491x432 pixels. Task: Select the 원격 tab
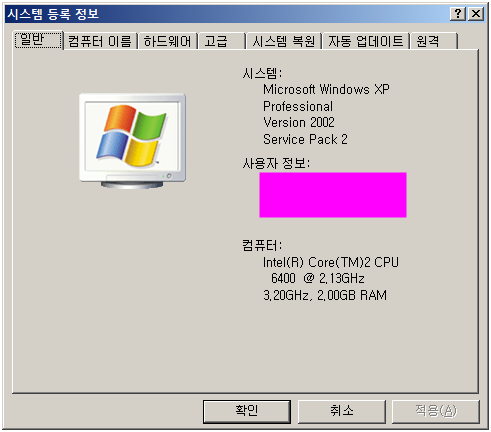(434, 41)
